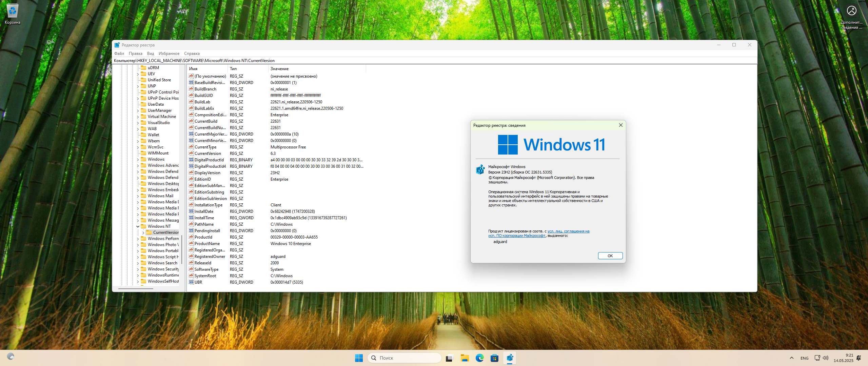Open the additional info desktop icon
The image size is (868, 366).
pos(851,17)
